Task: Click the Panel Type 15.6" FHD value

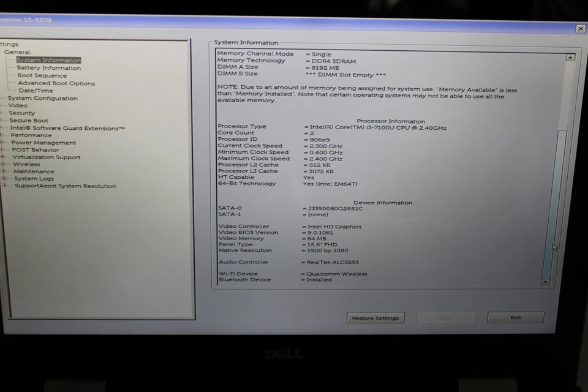Action: [322, 244]
